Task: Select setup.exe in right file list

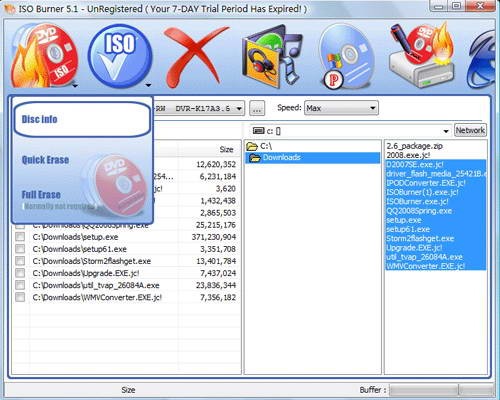Action: pyautogui.click(x=435, y=220)
